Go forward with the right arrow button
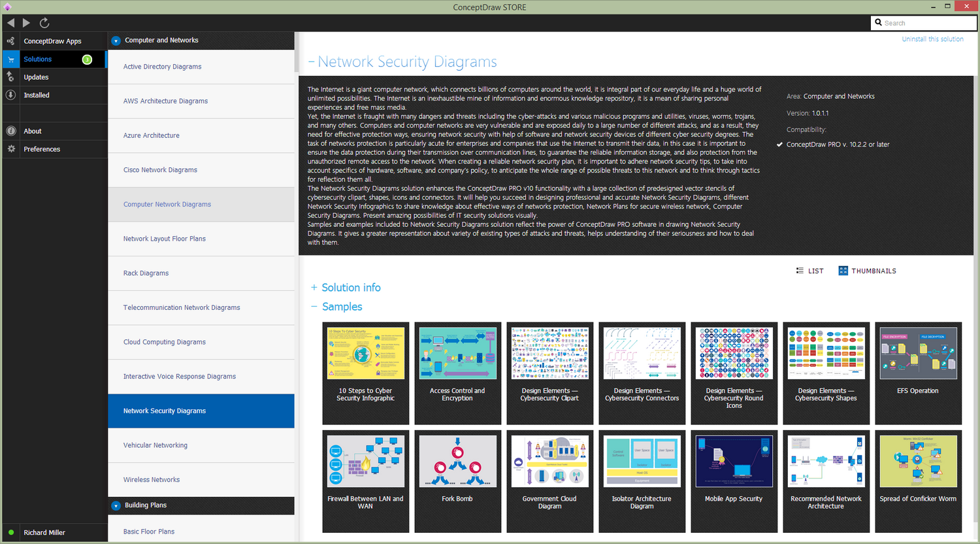This screenshot has width=980, height=544. (x=26, y=23)
